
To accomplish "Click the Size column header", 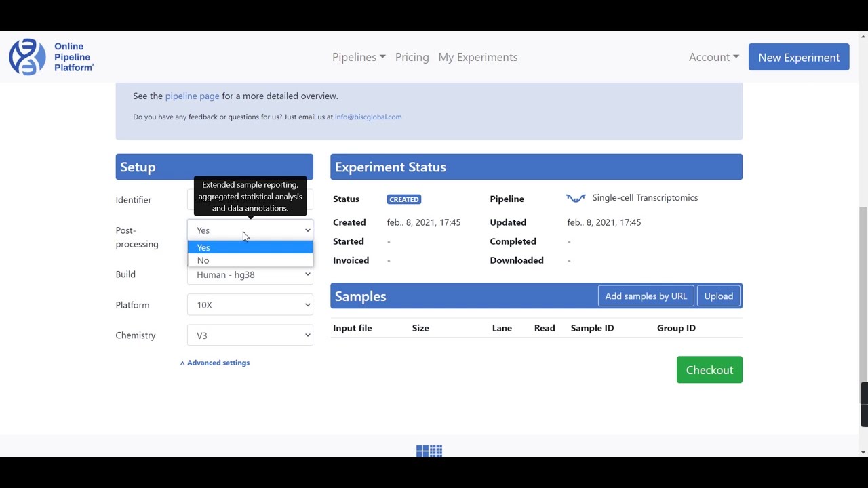I will click(420, 328).
